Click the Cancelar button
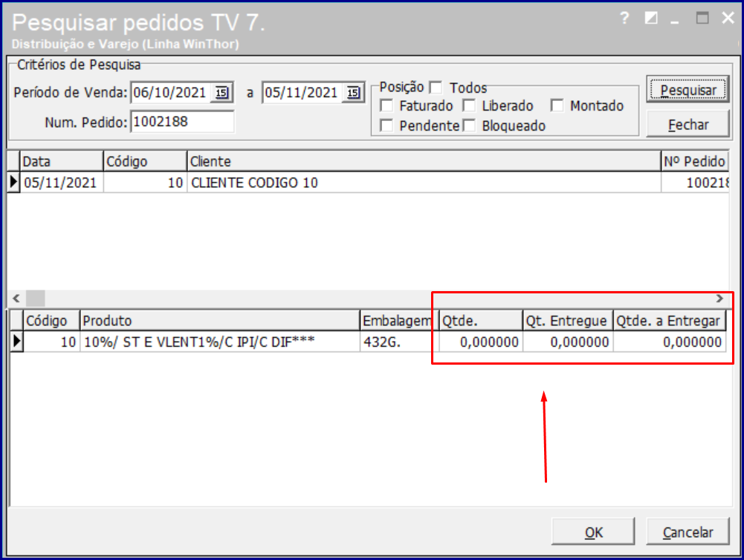744x560 pixels. point(688,532)
